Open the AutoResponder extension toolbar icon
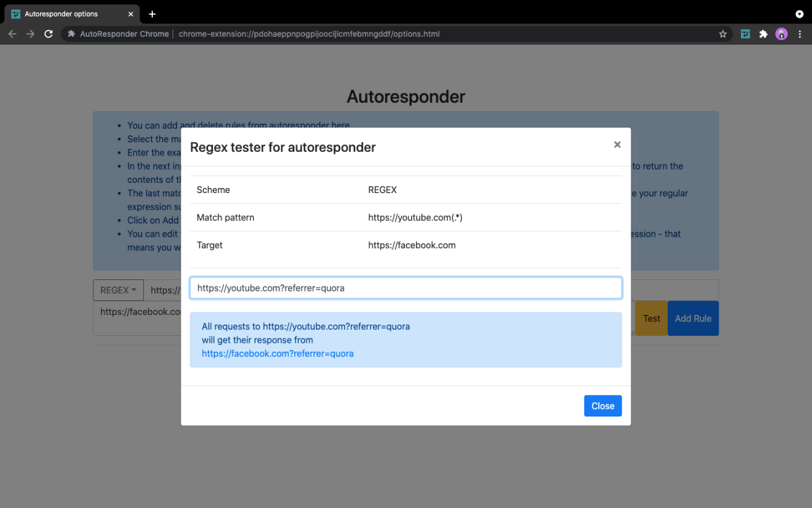Viewport: 812px width, 508px height. coord(745,34)
